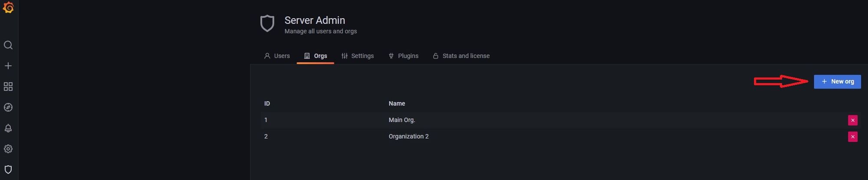The image size is (868, 180).
Task: Click ID 2 in the orgs table
Action: (x=266, y=137)
